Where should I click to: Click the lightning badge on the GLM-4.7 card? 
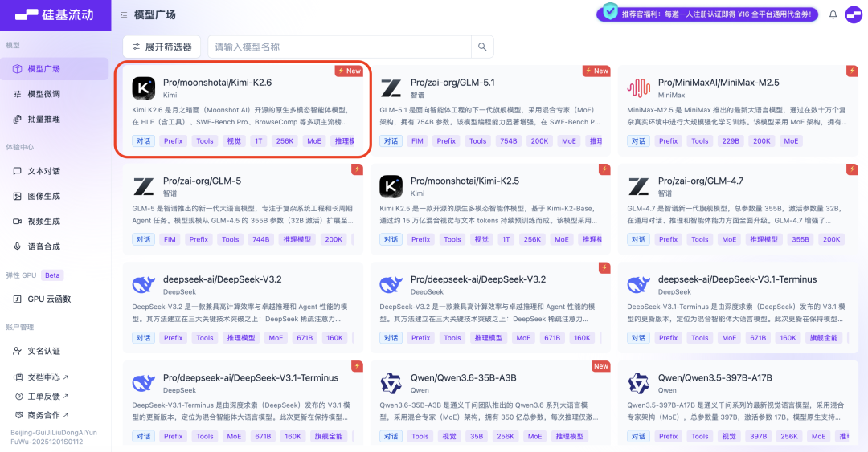coord(852,169)
